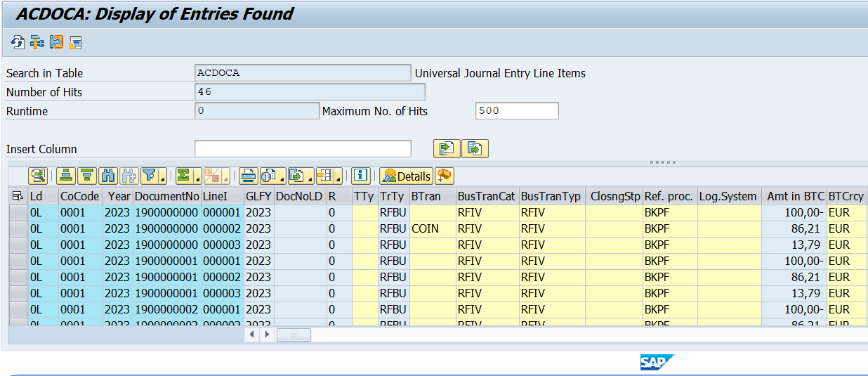This screenshot has width=868, height=376.
Task: Click the Find Next binoculars-plus icon
Action: (129, 176)
